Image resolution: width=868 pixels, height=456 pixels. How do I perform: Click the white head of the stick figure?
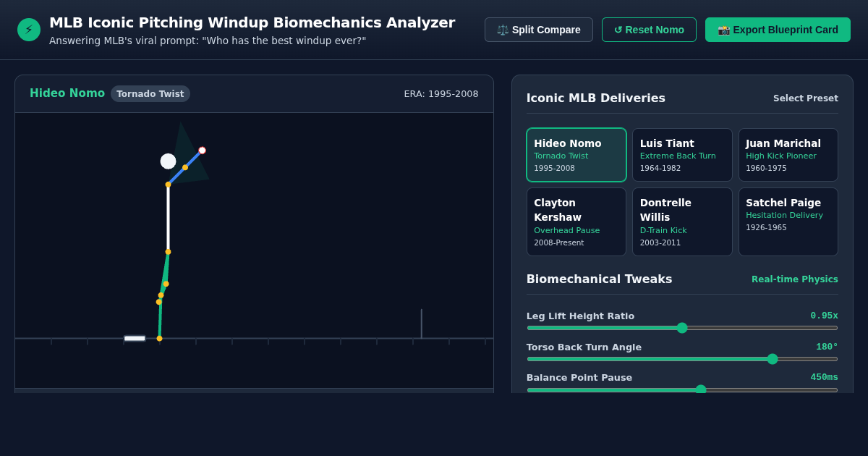(169, 161)
